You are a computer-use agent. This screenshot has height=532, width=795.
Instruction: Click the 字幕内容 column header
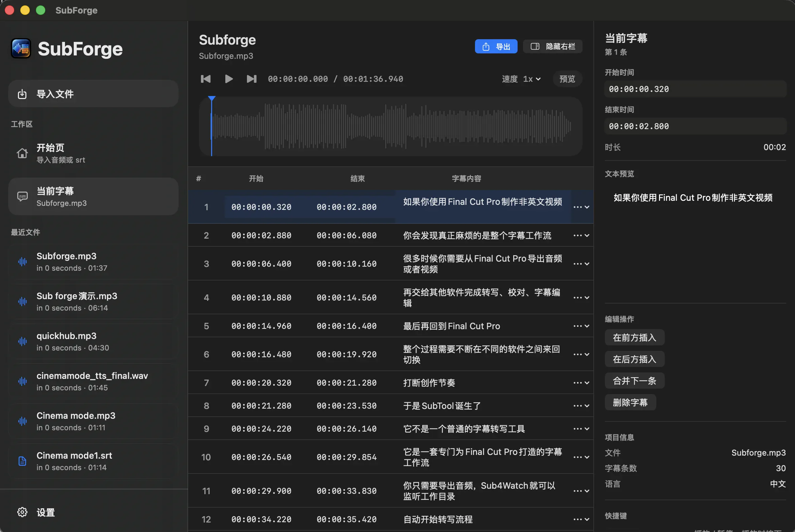466,179
